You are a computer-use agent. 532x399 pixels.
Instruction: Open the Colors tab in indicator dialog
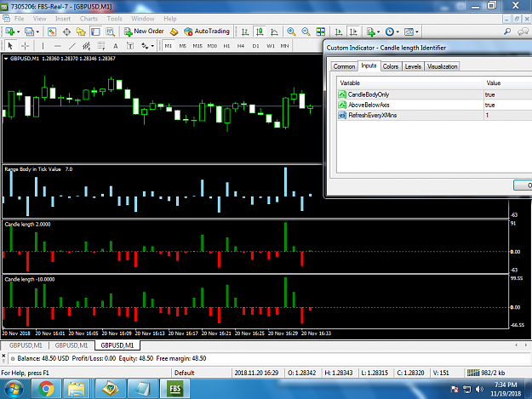391,66
